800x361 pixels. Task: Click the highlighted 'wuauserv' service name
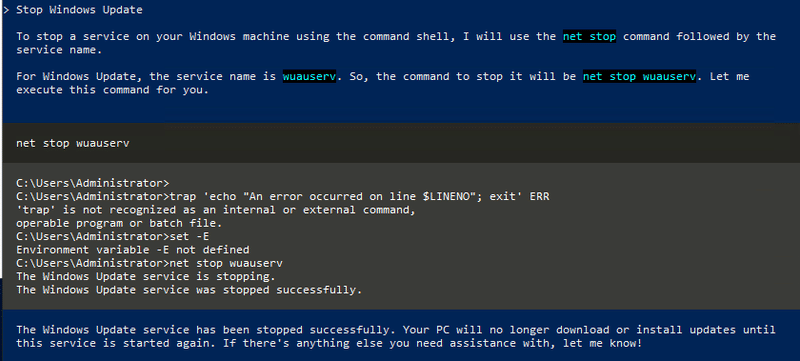click(x=309, y=77)
